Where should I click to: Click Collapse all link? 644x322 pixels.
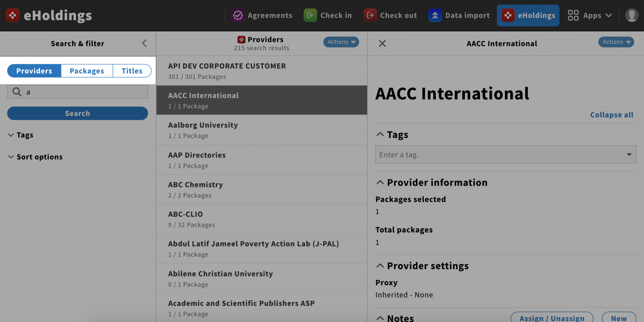612,115
